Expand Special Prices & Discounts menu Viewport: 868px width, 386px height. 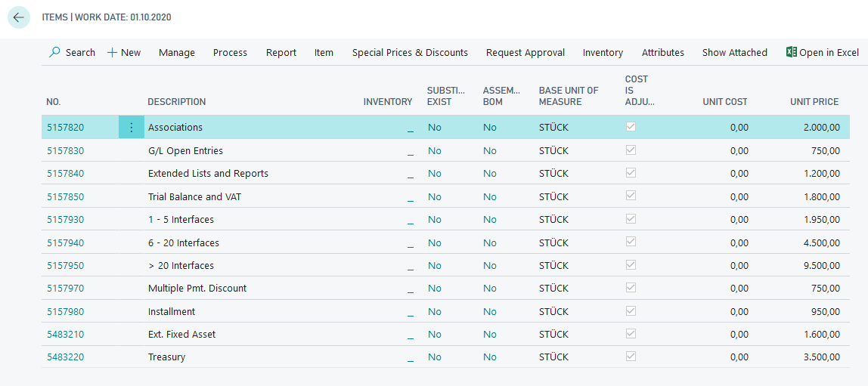410,52
